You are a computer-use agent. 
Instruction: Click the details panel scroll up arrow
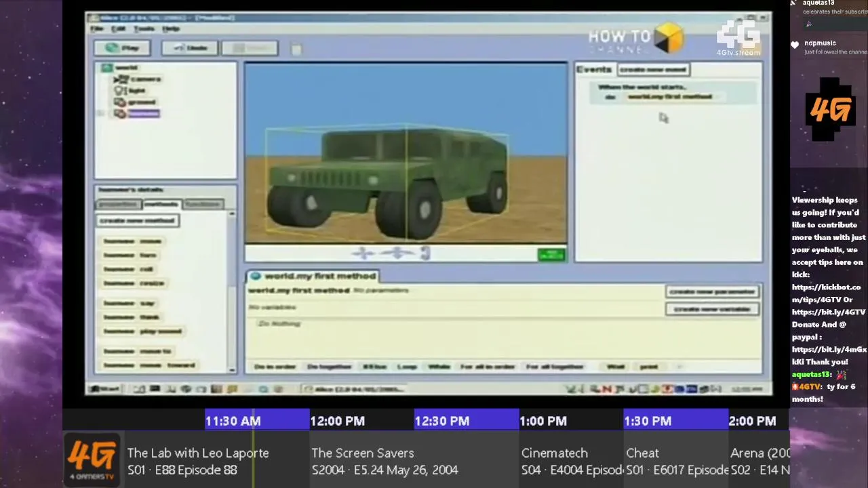point(233,213)
